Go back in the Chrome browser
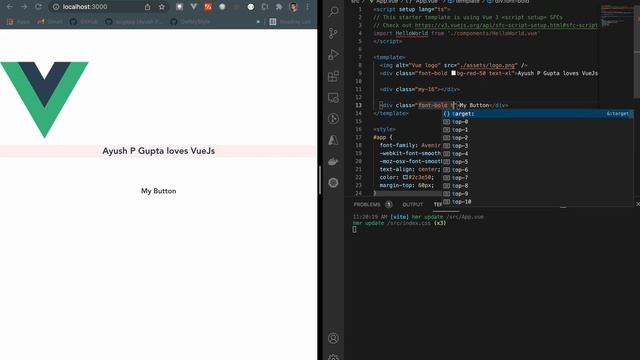640x360 pixels. tap(9, 7)
